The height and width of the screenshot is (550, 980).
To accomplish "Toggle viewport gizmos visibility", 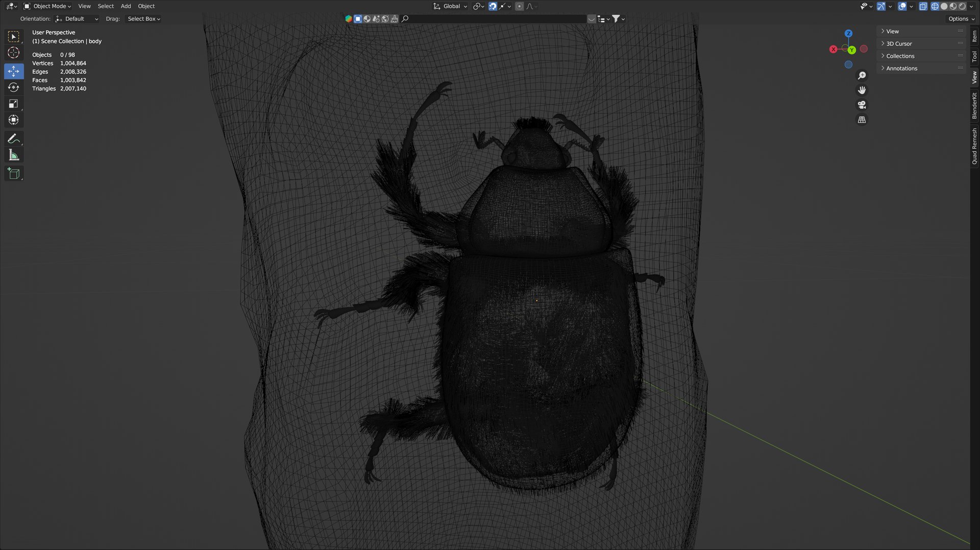I will [881, 6].
